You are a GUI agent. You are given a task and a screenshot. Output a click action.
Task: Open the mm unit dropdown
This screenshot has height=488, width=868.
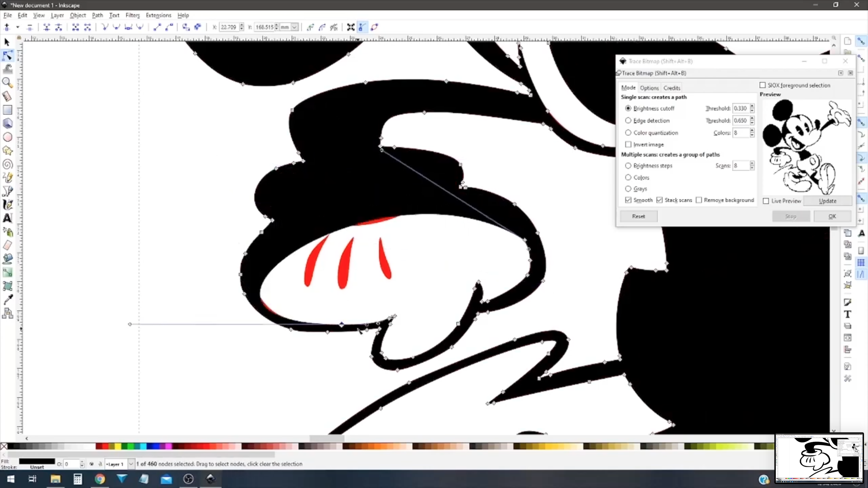point(294,27)
